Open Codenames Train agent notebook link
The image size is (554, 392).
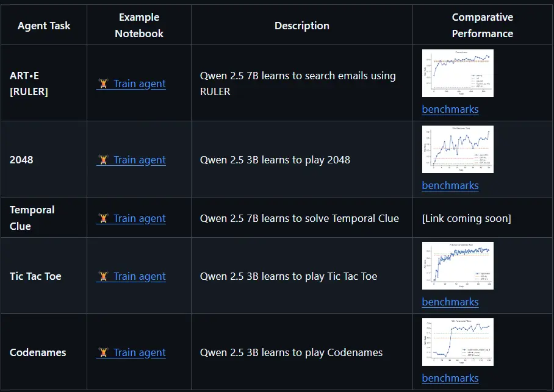[139, 352]
